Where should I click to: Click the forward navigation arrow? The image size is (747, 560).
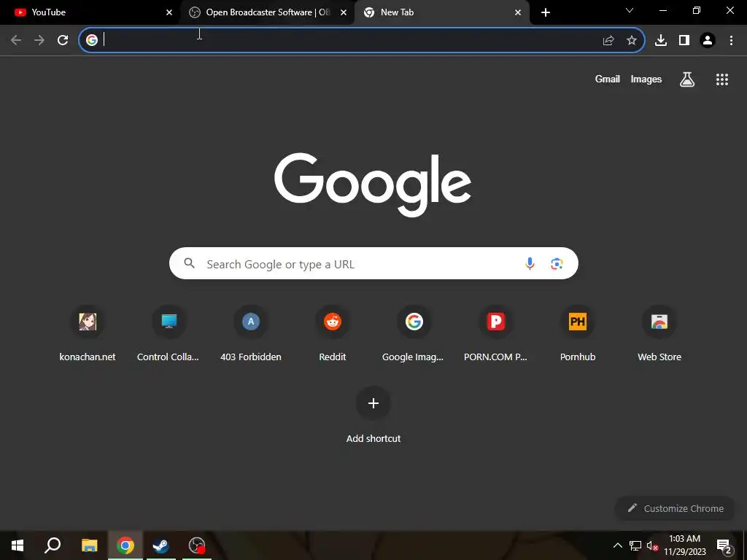(39, 40)
